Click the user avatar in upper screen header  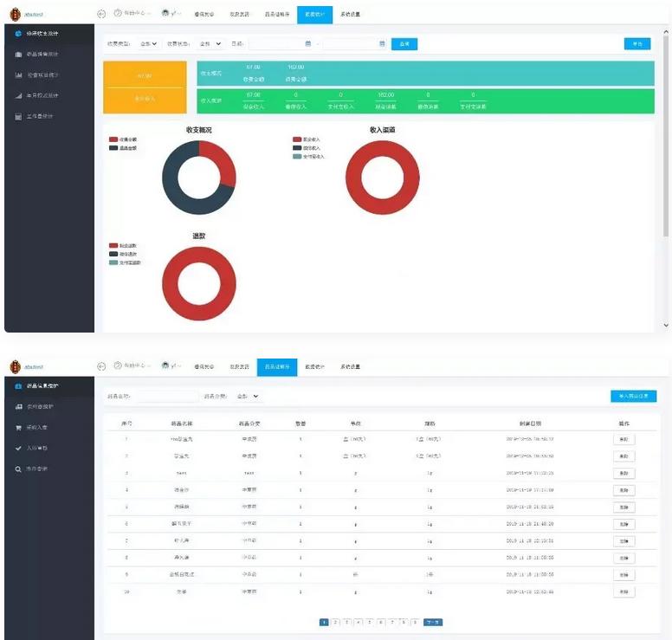tap(165, 13)
